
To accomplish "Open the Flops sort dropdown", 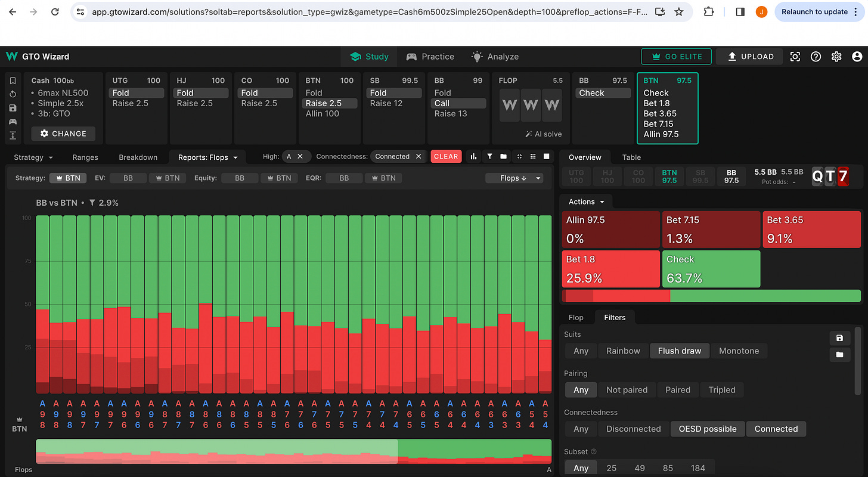I will click(514, 178).
